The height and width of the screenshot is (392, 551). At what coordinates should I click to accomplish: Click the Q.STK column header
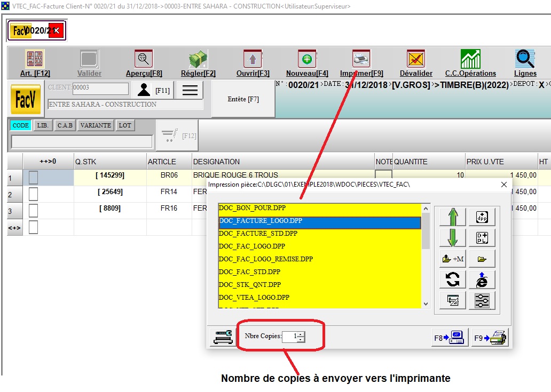coord(110,162)
